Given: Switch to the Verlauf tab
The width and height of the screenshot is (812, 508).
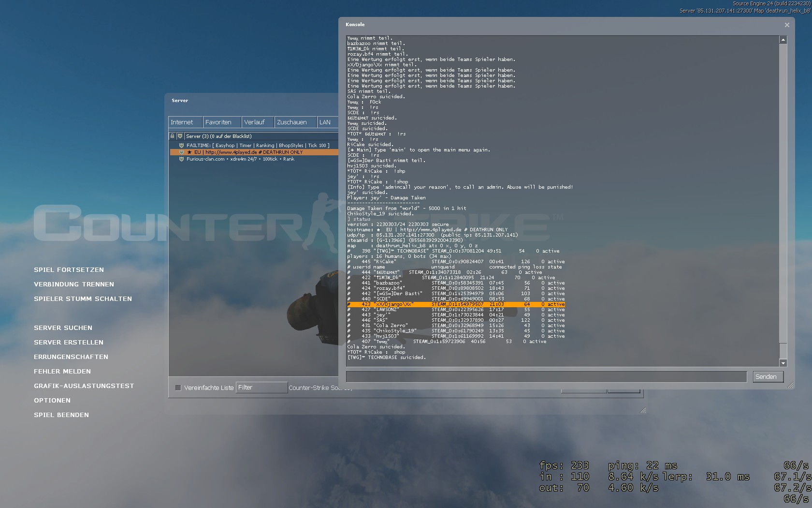Looking at the screenshot, I should pyautogui.click(x=258, y=122).
